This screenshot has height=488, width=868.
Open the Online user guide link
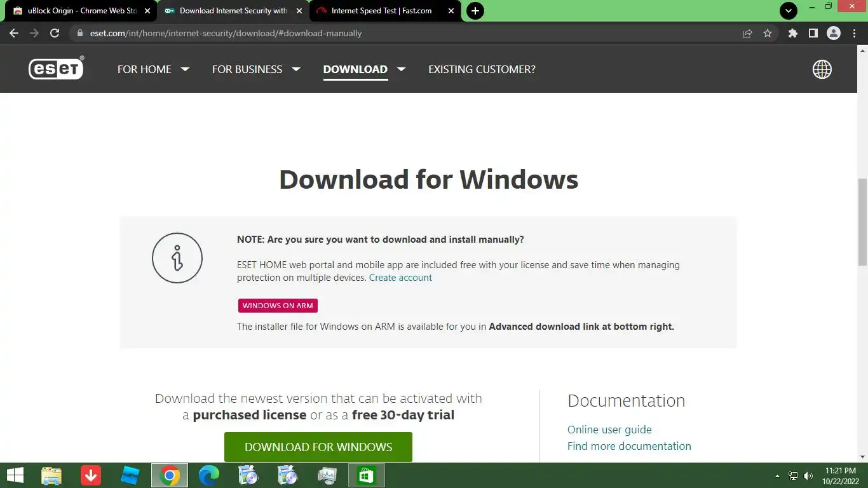[609, 430]
